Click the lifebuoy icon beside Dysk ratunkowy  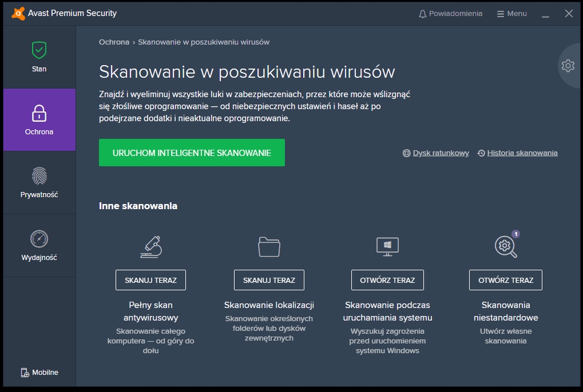pos(406,153)
